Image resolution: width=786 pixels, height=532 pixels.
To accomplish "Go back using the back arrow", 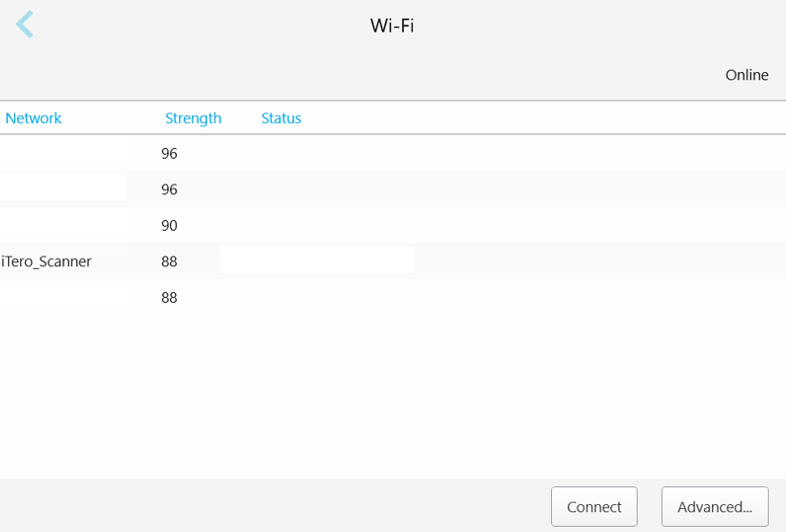I will tap(25, 24).
